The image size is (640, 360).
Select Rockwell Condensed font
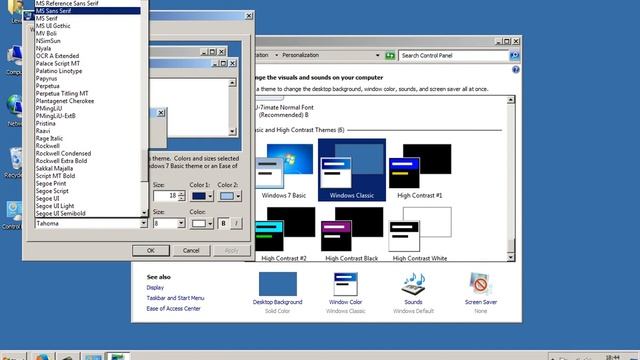(63, 153)
